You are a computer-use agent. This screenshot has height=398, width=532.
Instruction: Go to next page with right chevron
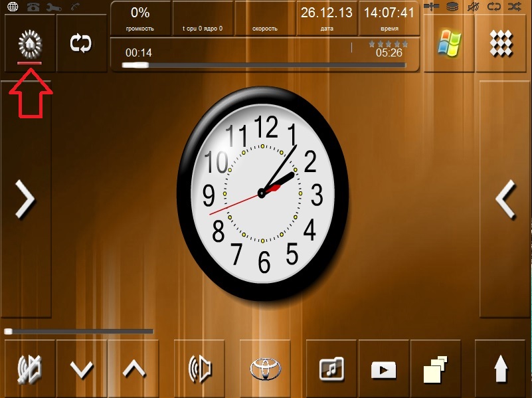coord(26,199)
